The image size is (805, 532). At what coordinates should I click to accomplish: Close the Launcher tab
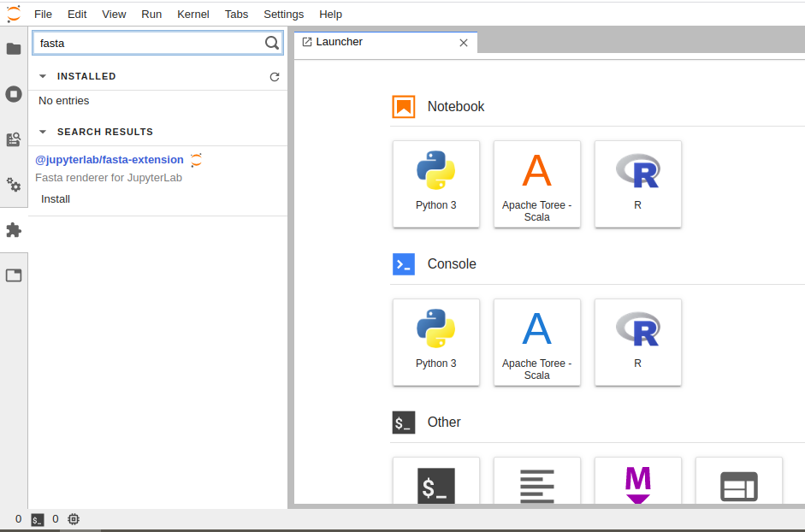(464, 43)
